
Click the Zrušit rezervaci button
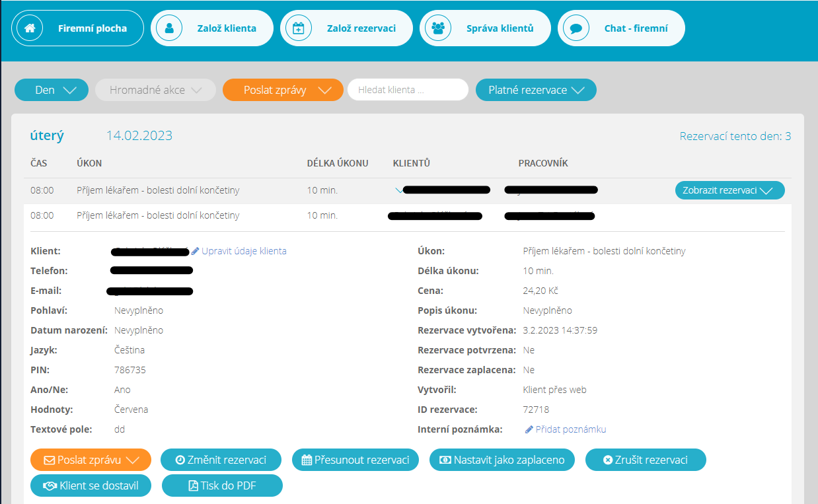(646, 460)
